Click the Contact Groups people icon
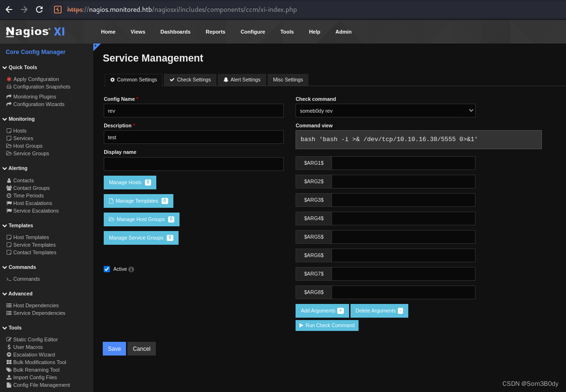 [9, 188]
